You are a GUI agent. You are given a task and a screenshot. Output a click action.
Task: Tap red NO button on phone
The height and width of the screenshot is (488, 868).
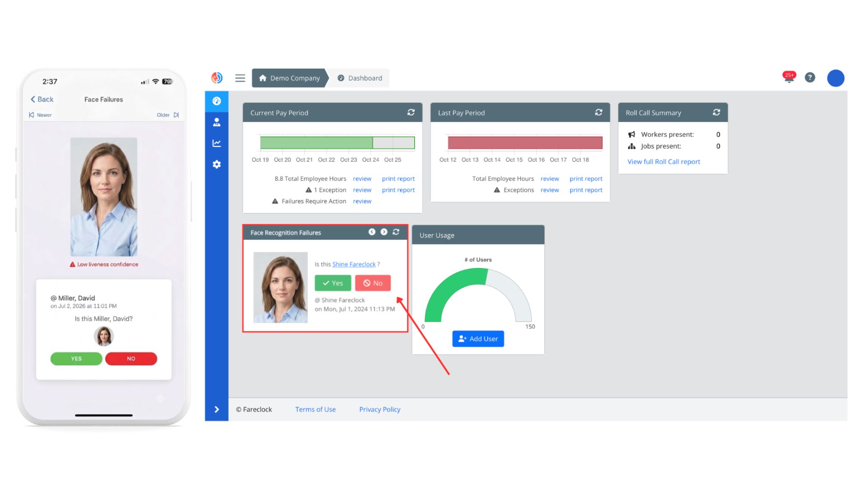pyautogui.click(x=131, y=359)
